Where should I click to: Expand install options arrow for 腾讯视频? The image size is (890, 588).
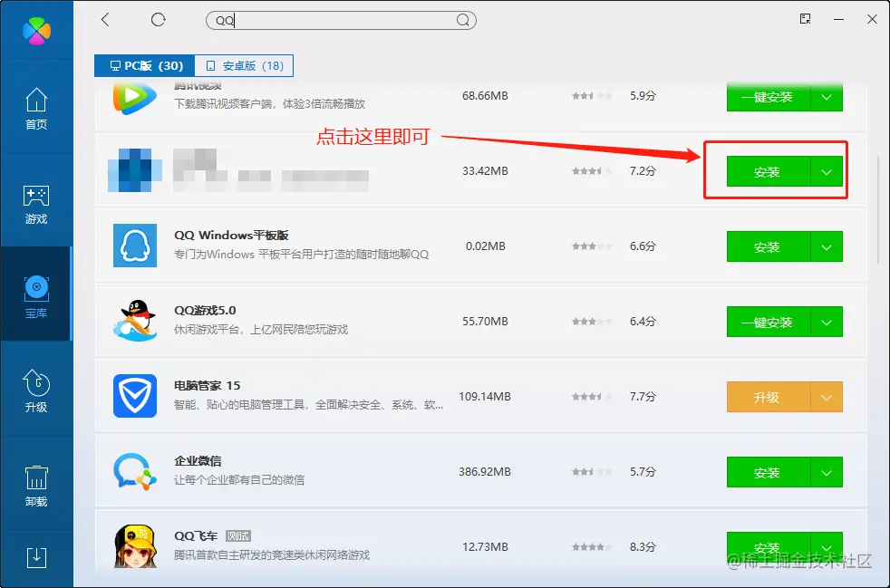point(827,97)
